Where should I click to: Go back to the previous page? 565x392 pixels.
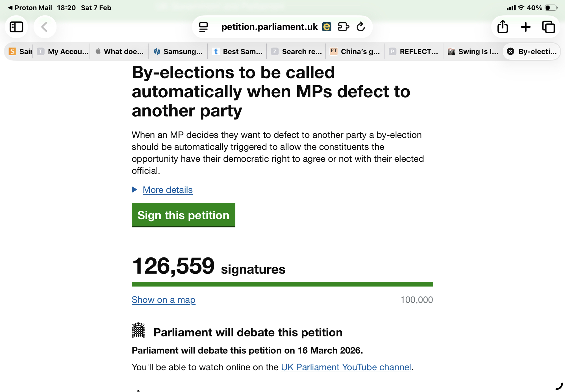(45, 27)
